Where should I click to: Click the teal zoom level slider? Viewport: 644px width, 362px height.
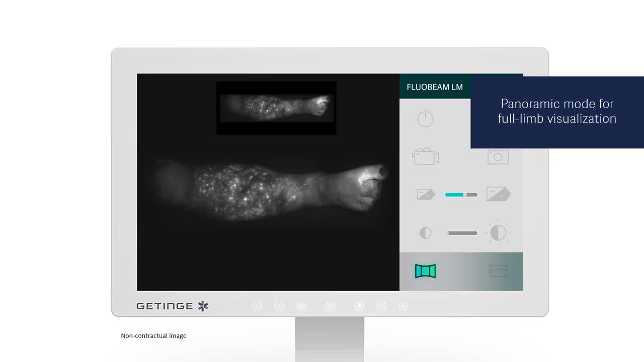click(x=461, y=195)
